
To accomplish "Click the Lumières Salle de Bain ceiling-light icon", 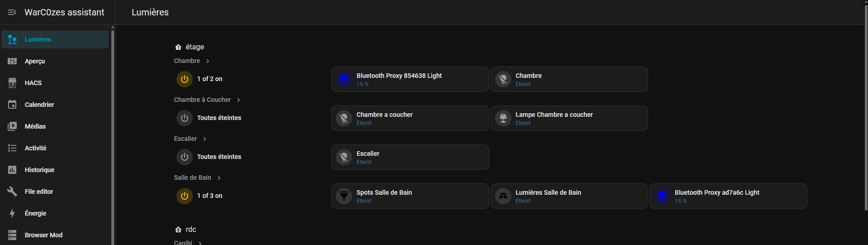I will point(503,196).
